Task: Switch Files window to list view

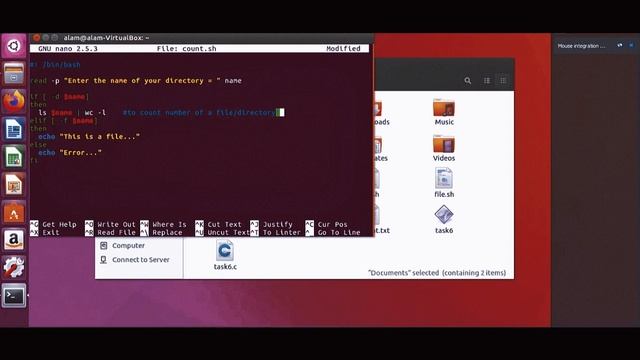Action: click(487, 81)
